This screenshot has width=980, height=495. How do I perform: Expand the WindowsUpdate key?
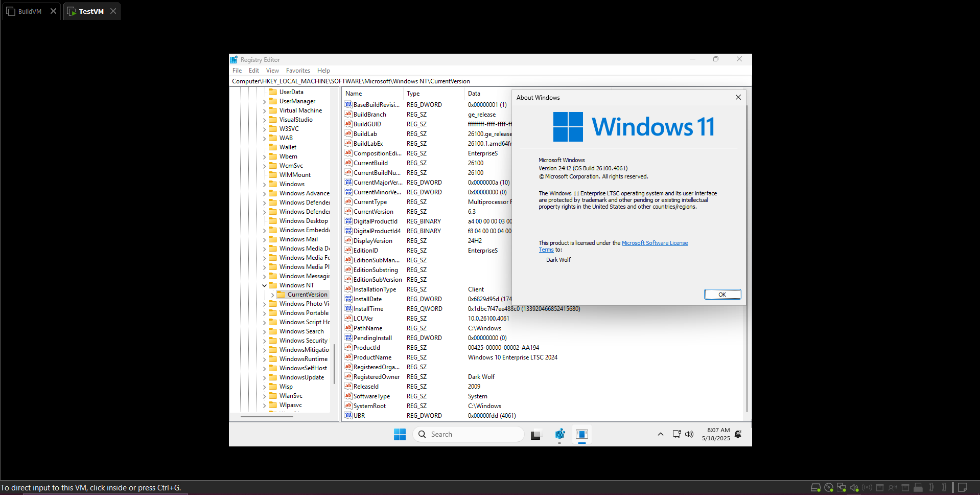click(x=264, y=377)
